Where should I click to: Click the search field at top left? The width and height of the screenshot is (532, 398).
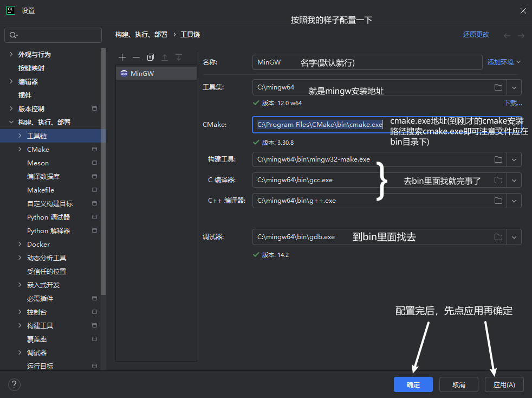tap(53, 35)
